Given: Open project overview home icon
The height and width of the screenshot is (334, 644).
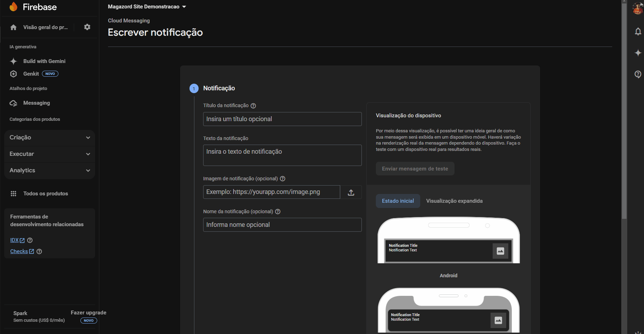Looking at the screenshot, I should (14, 27).
